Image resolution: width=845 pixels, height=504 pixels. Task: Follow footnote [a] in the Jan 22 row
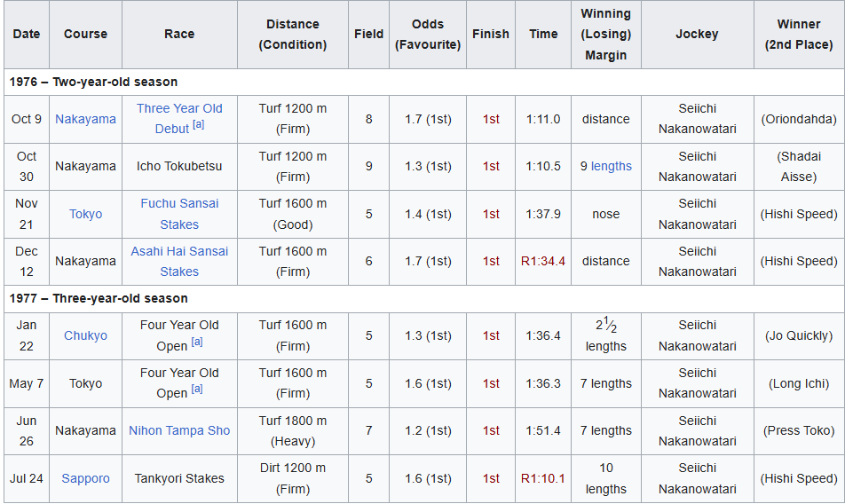tap(197, 342)
